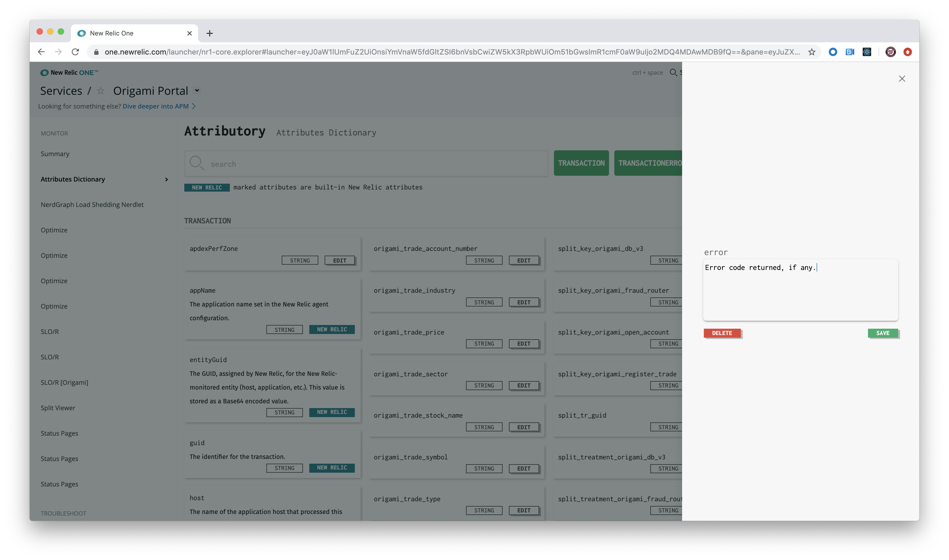
Task: Expand the Origami Portal entity dropdown
Action: point(197,91)
